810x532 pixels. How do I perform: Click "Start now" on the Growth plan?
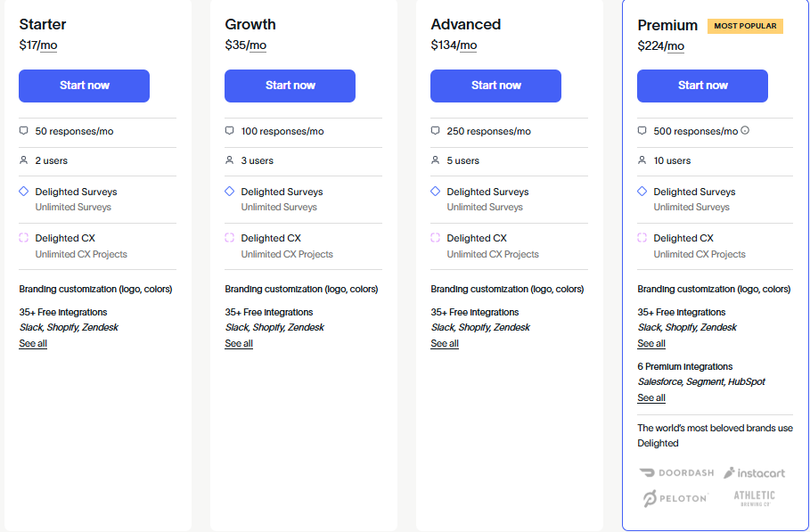coord(290,86)
